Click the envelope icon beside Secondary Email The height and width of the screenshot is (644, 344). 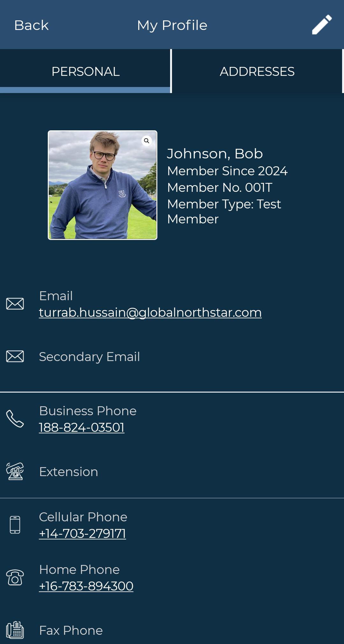coord(15,356)
